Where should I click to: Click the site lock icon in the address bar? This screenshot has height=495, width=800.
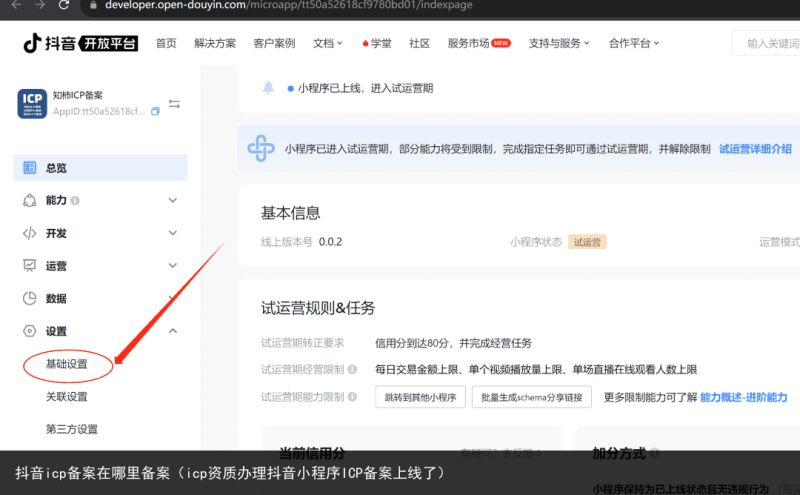click(93, 5)
